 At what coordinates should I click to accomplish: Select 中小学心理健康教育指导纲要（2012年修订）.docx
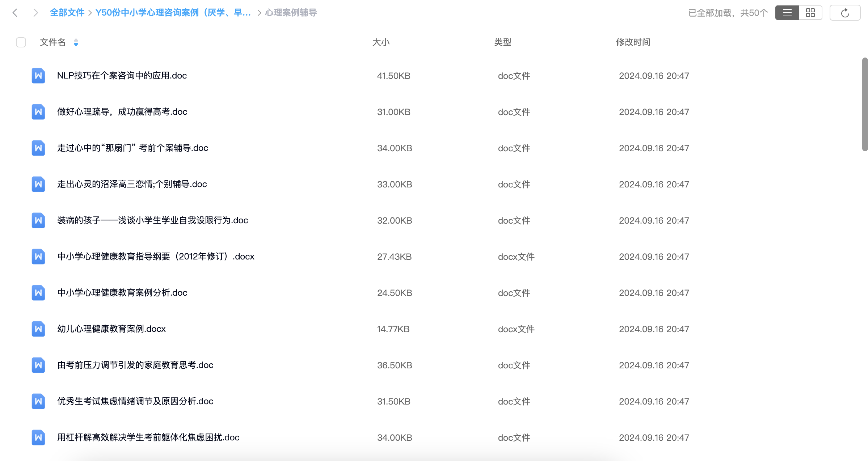pos(156,257)
